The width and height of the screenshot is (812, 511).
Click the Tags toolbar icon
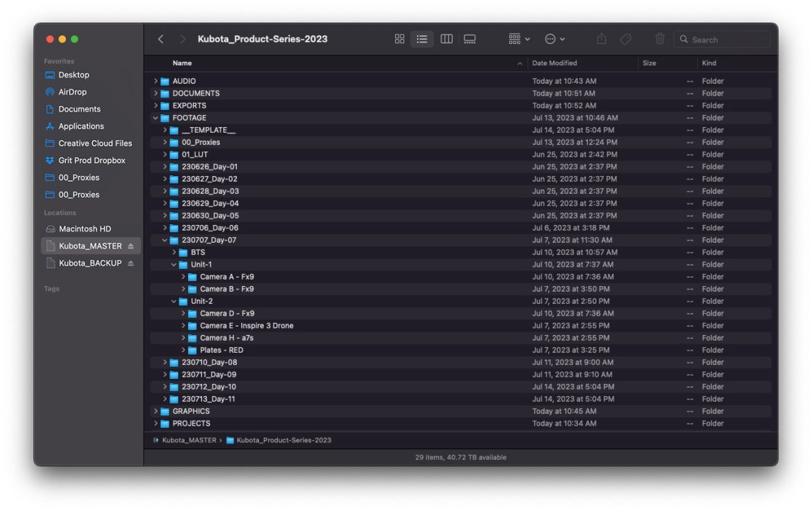click(x=625, y=39)
